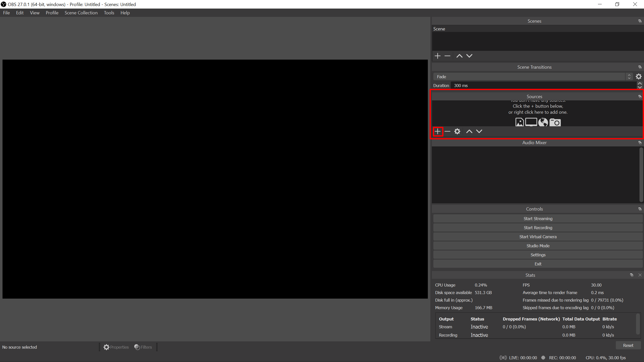644x362 pixels.
Task: Open the File menu
Action: [7, 13]
